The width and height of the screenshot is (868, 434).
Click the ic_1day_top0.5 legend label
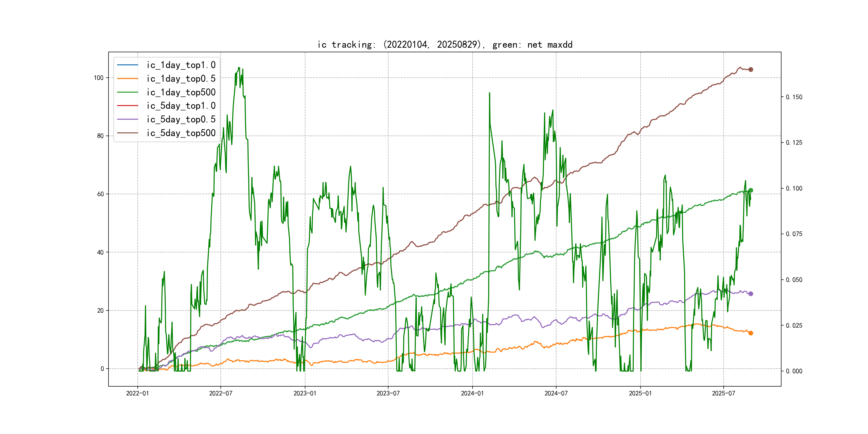coord(181,78)
